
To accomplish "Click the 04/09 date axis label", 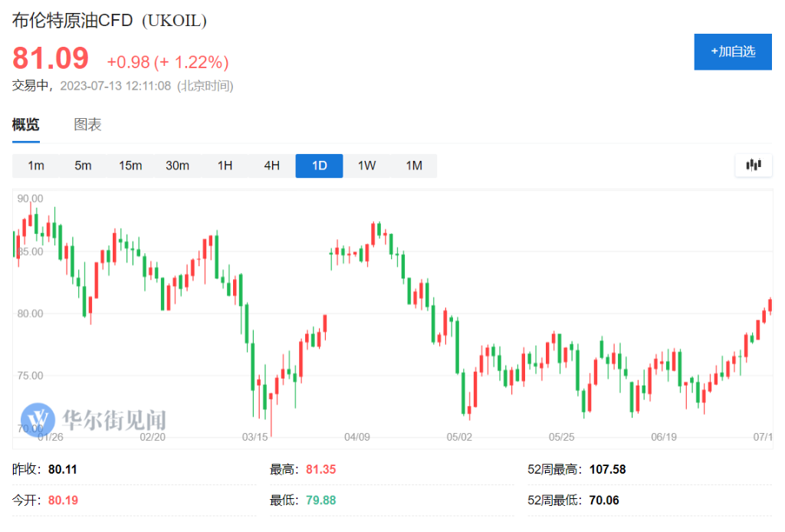I will coord(357,437).
